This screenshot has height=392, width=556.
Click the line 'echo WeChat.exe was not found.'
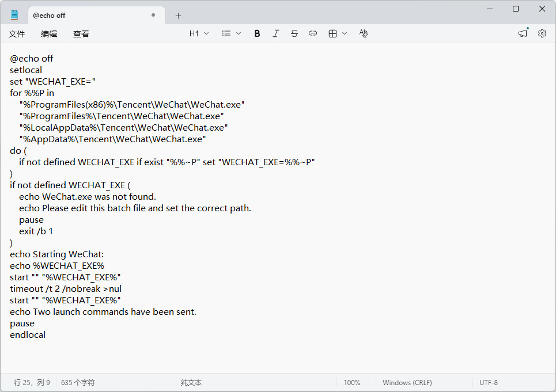click(88, 197)
